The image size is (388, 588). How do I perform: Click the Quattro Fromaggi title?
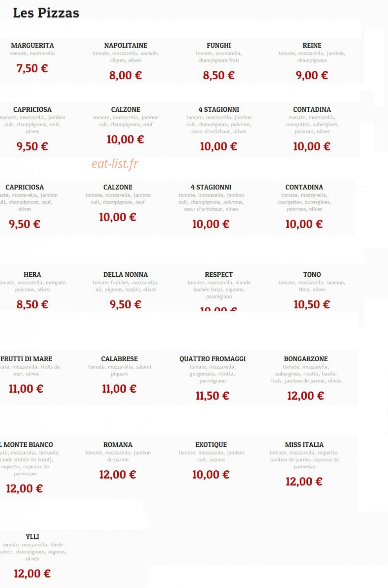[213, 359]
